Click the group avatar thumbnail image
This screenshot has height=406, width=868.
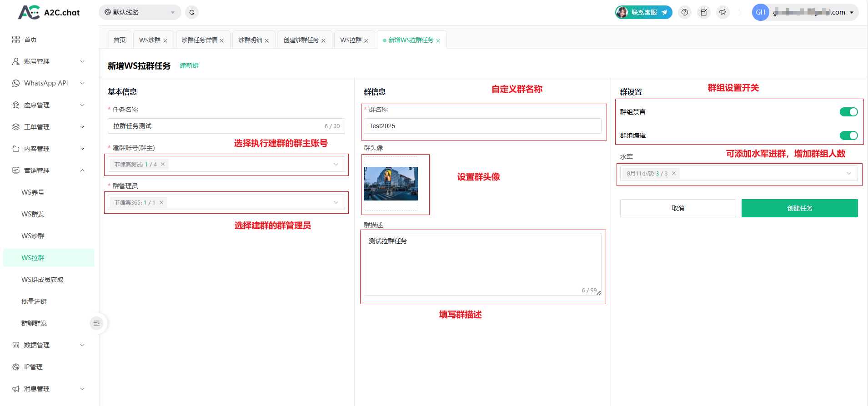(391, 184)
